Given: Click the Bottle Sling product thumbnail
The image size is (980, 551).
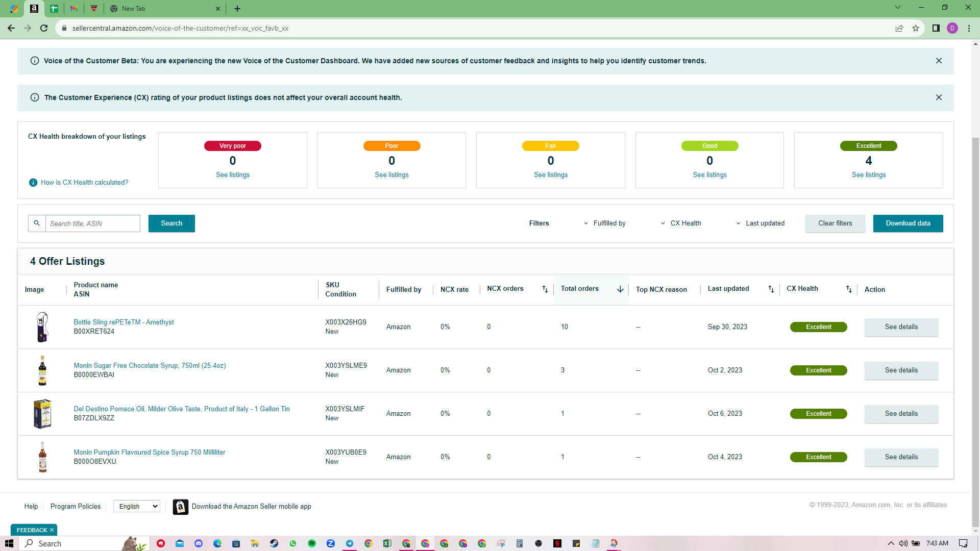Looking at the screenshot, I should (x=42, y=327).
